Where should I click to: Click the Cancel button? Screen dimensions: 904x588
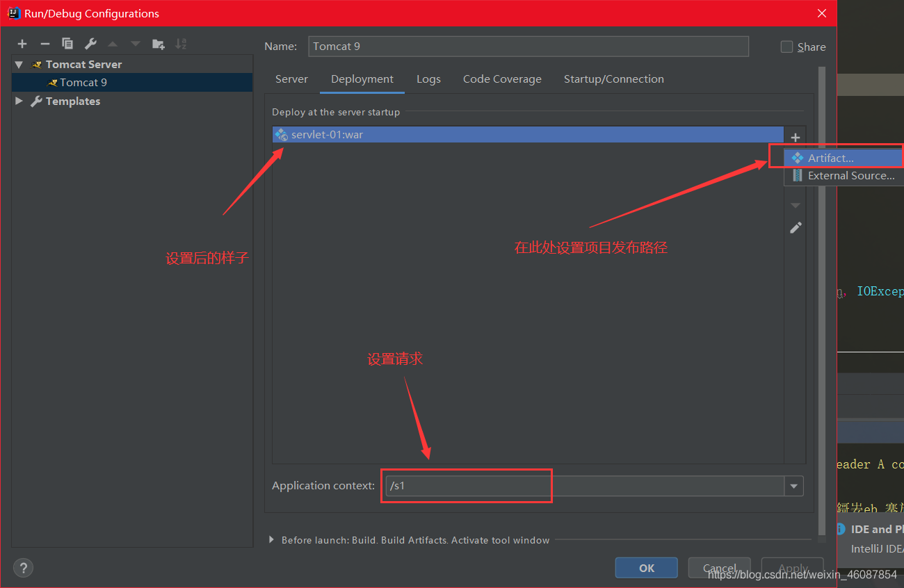coord(720,568)
